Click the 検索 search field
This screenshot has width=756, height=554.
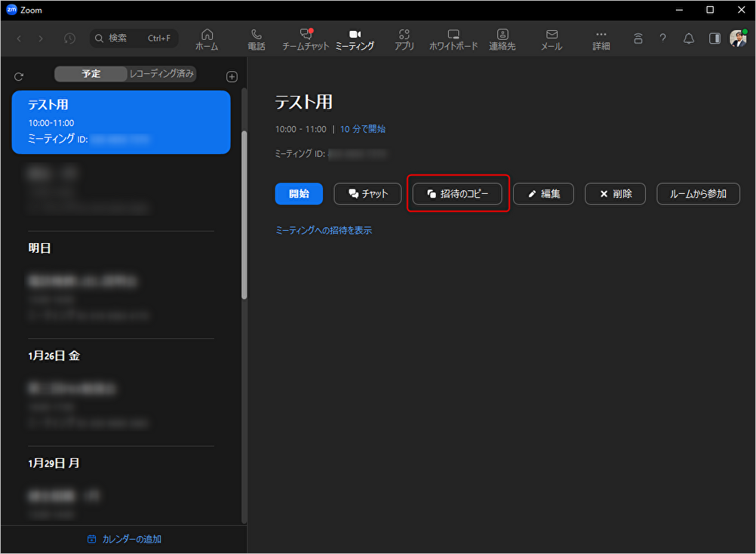[x=134, y=38]
